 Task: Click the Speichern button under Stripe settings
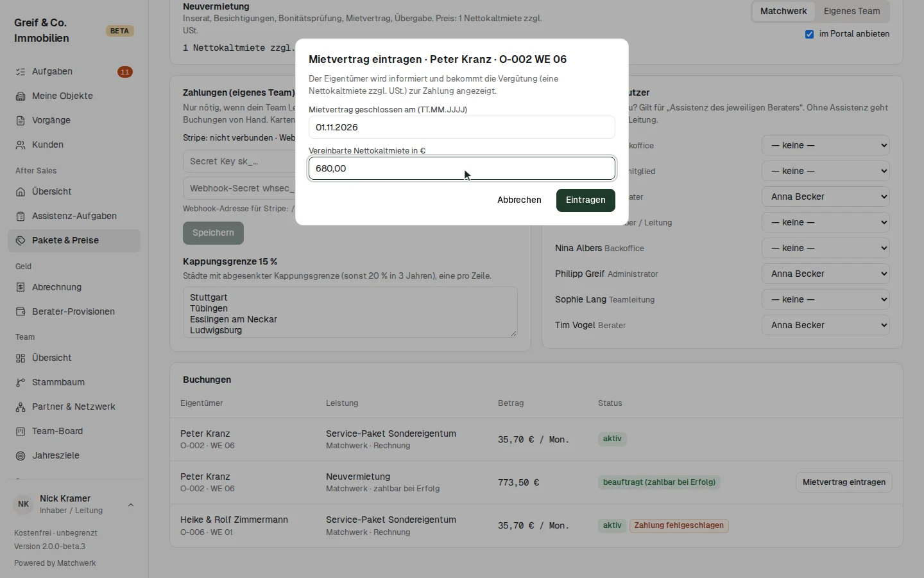click(213, 233)
